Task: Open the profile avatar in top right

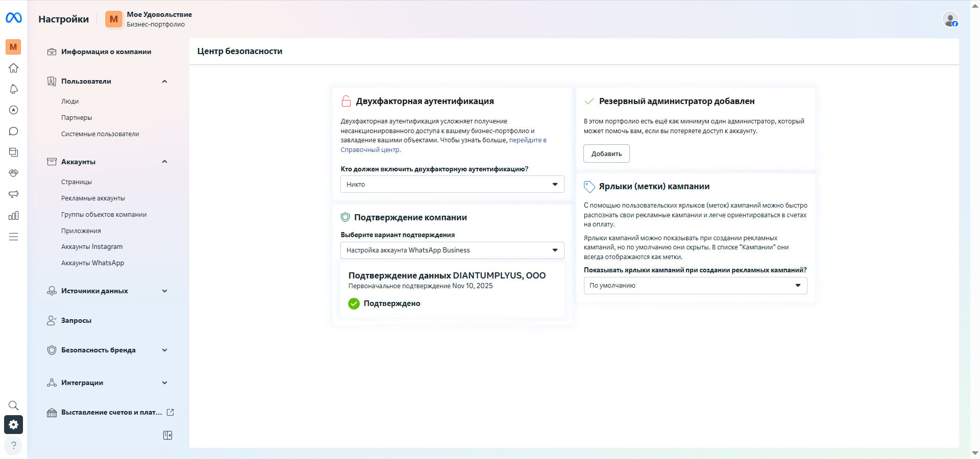Action: [x=950, y=19]
